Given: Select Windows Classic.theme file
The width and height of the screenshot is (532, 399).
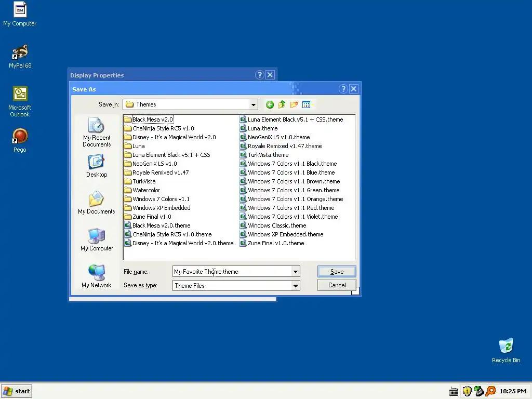Looking at the screenshot, I should pos(273,225).
